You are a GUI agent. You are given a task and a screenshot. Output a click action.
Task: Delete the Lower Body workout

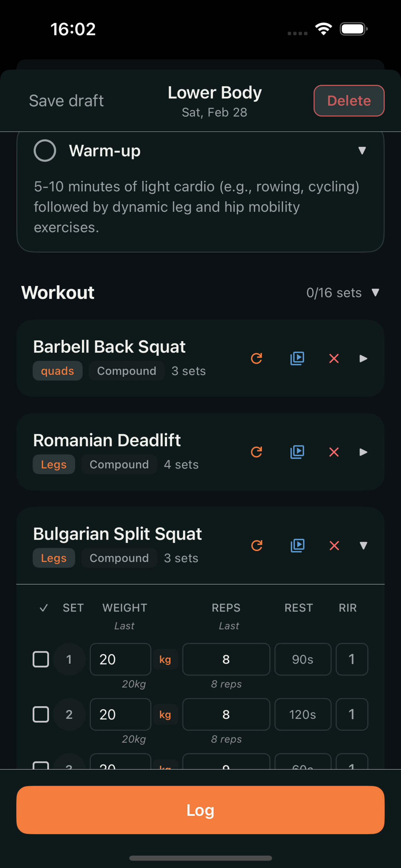349,100
